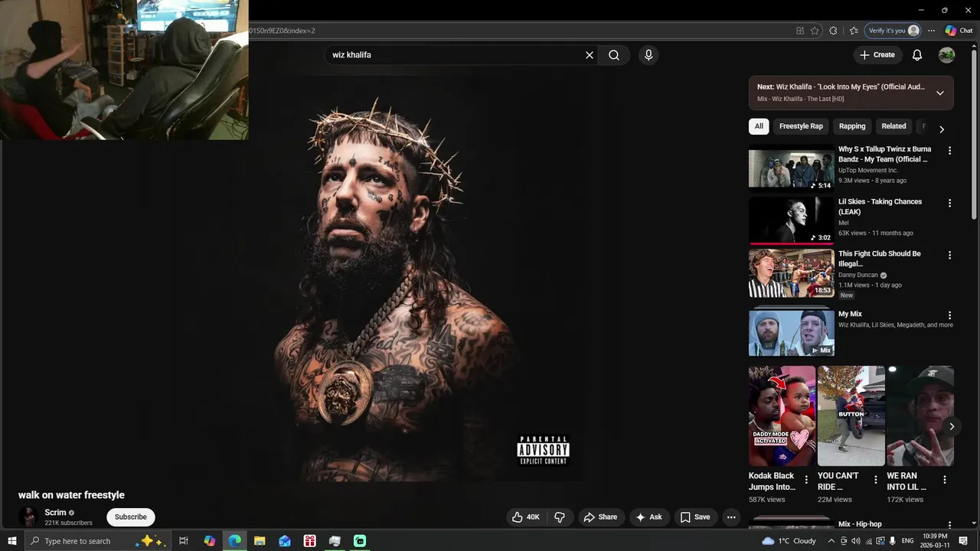Open Task View from the taskbar
The image size is (980, 551).
coord(184,541)
